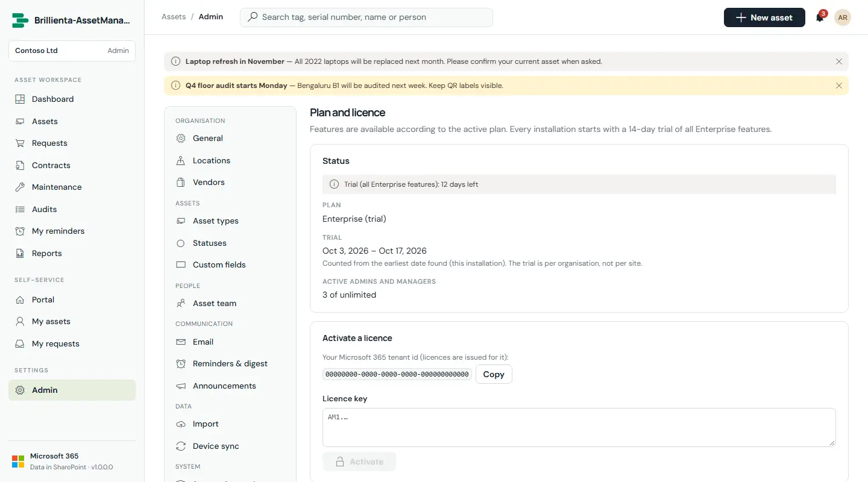Click the My reminders alarm icon
This screenshot has width=868, height=482.
click(20, 231)
